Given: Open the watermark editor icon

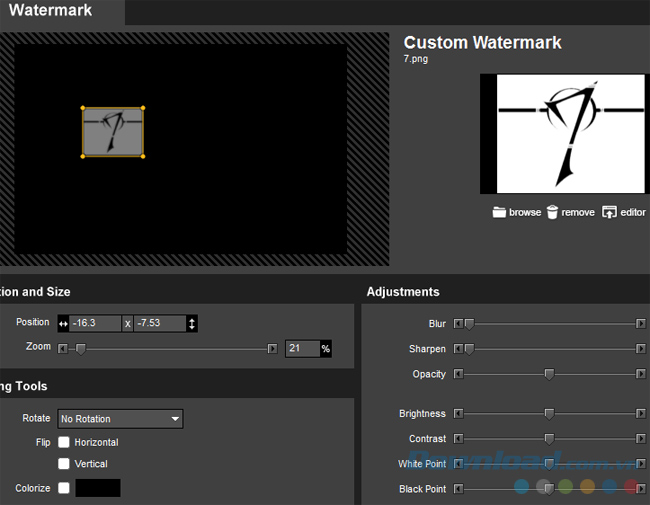Looking at the screenshot, I should 609,212.
